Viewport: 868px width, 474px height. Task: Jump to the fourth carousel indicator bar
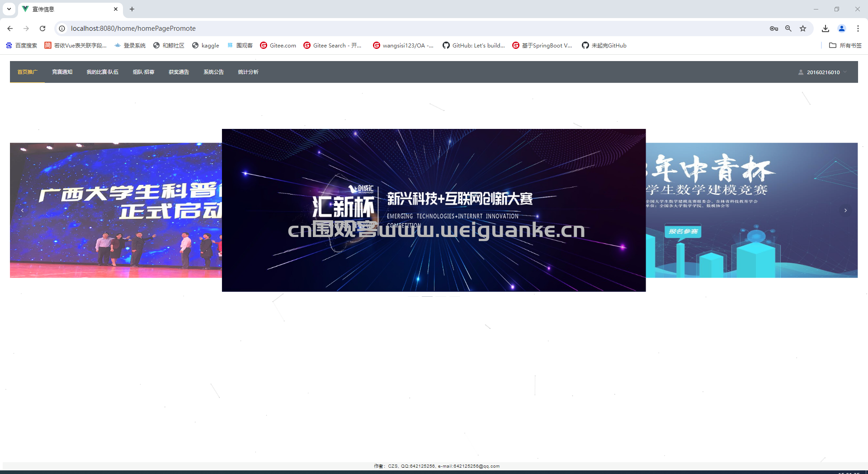click(454, 296)
